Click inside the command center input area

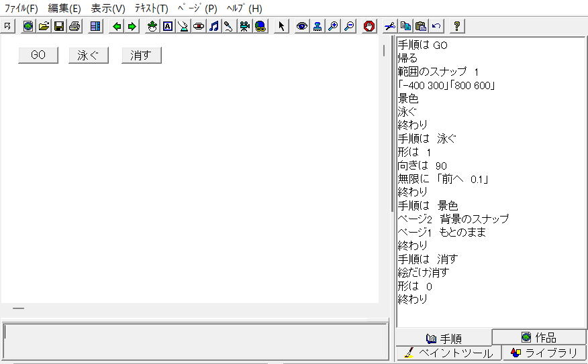pos(195,341)
